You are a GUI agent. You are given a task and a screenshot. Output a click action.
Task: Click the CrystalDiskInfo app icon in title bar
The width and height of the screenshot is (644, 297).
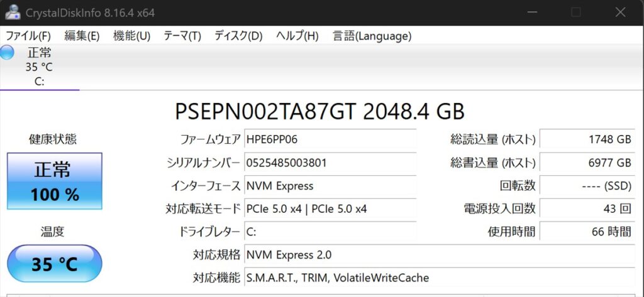[13, 13]
